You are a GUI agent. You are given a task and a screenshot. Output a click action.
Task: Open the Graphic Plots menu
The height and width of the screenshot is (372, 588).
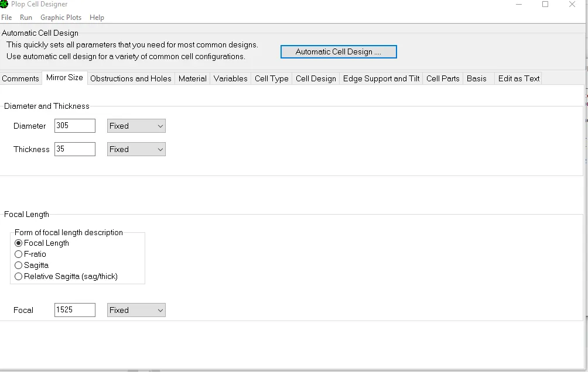[x=61, y=18]
